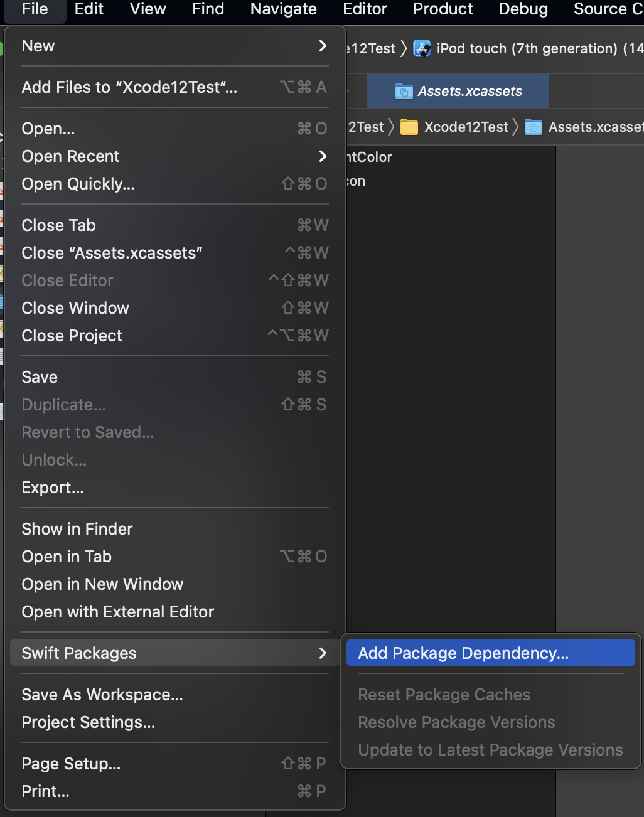The height and width of the screenshot is (817, 644).
Task: Expand the Open Recent submenu
Action: coord(175,156)
